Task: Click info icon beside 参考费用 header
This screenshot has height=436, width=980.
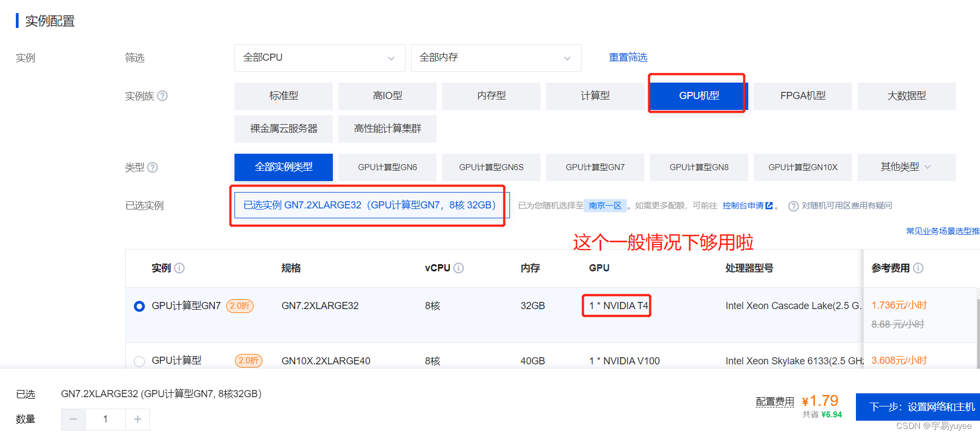Action: tap(918, 268)
